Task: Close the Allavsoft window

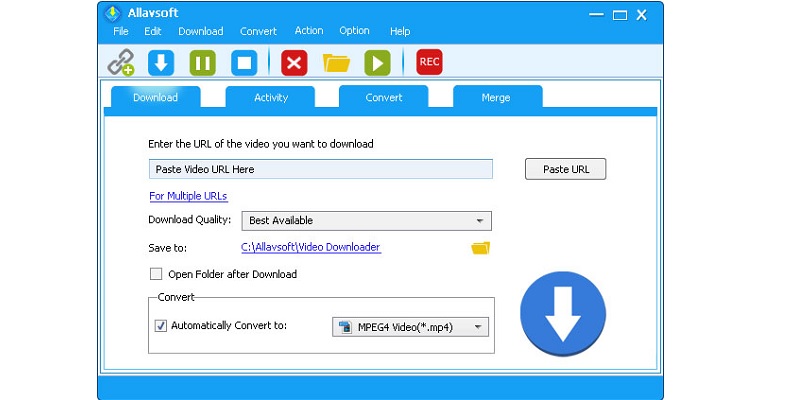Action: pyautogui.click(x=642, y=15)
